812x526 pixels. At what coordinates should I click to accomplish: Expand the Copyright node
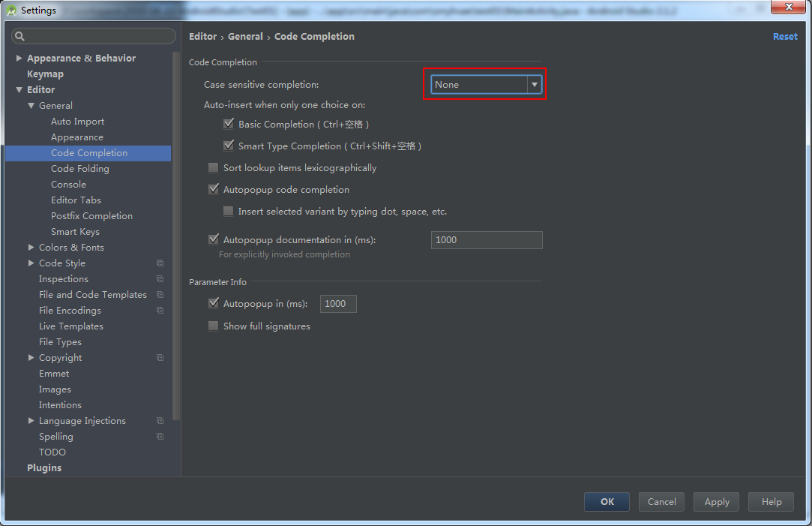coord(31,358)
